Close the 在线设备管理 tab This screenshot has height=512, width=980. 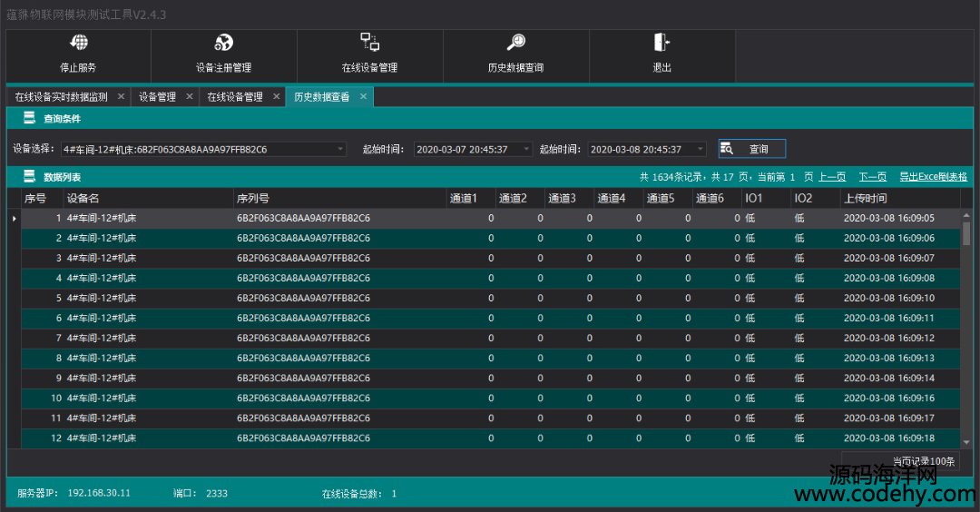pyautogui.click(x=276, y=97)
